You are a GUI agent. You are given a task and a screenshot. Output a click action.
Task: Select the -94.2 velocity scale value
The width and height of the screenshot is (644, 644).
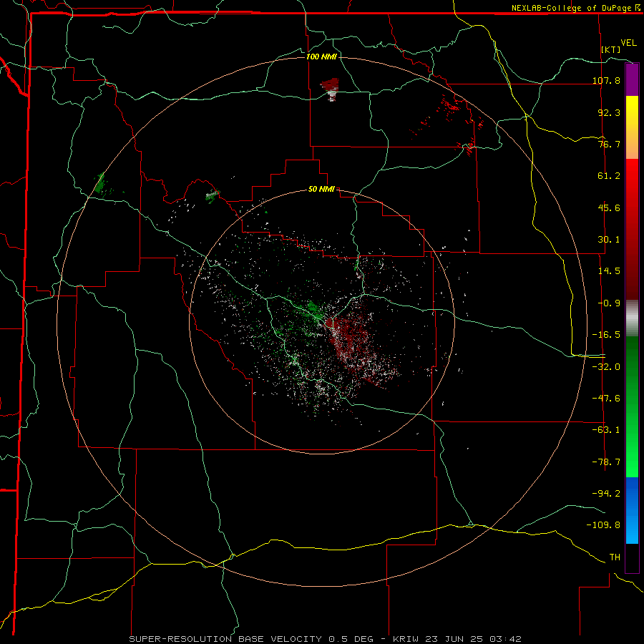(x=606, y=493)
